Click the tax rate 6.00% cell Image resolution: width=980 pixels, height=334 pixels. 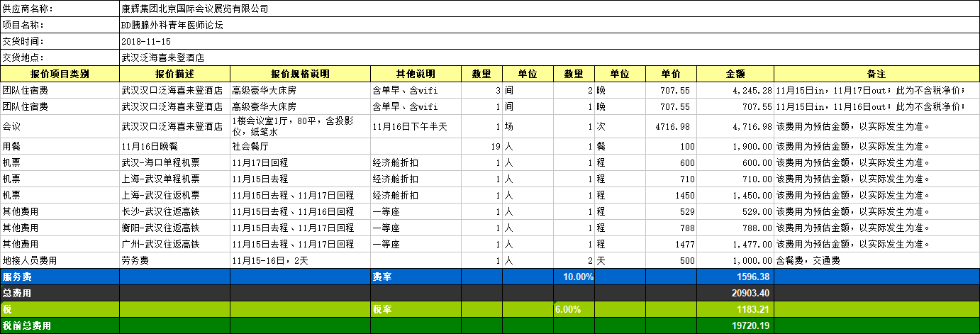(x=574, y=309)
